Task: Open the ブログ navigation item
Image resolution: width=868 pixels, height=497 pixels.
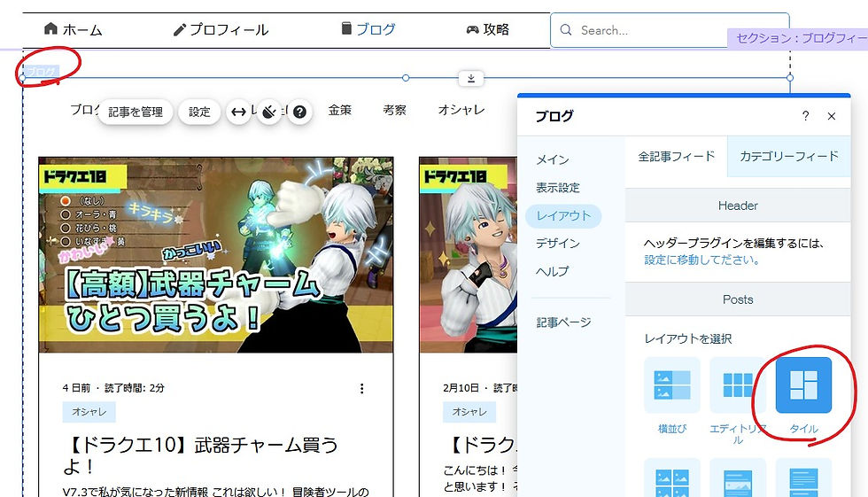Action: tap(368, 28)
